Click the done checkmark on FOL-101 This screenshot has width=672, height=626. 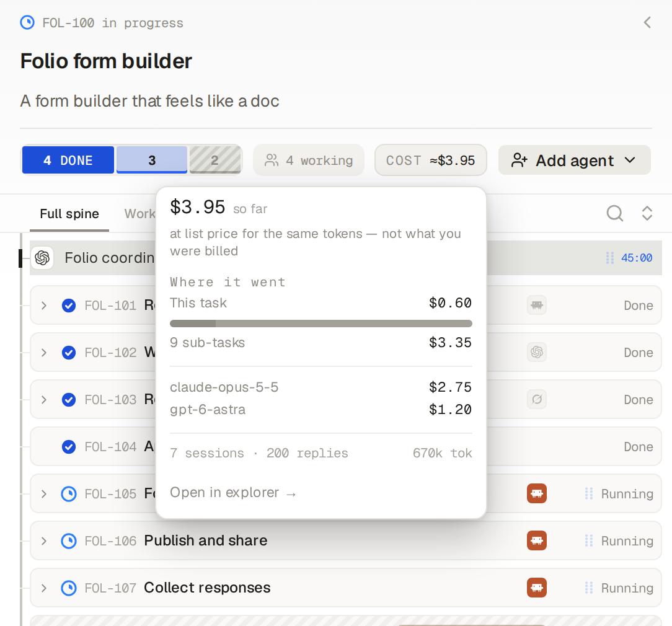pyautogui.click(x=69, y=306)
